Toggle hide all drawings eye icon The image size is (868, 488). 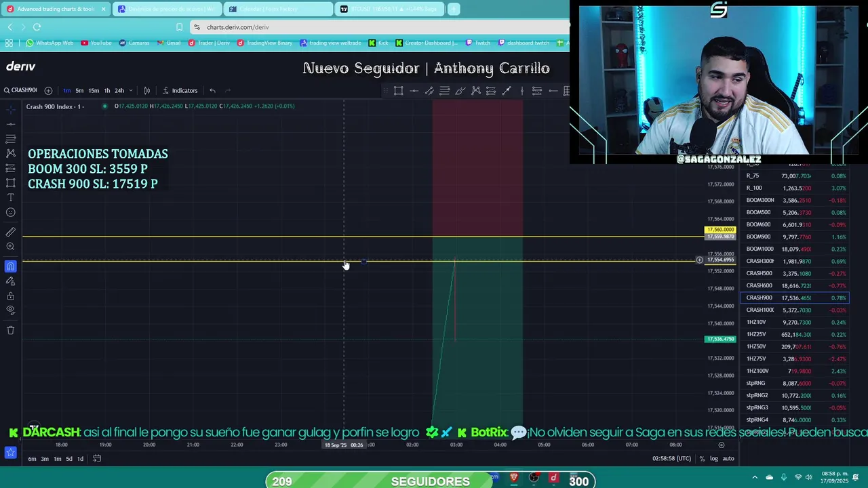tap(10, 310)
